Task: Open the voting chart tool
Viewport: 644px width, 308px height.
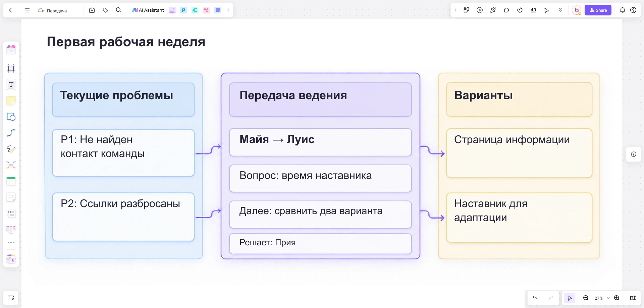Action: tap(533, 10)
